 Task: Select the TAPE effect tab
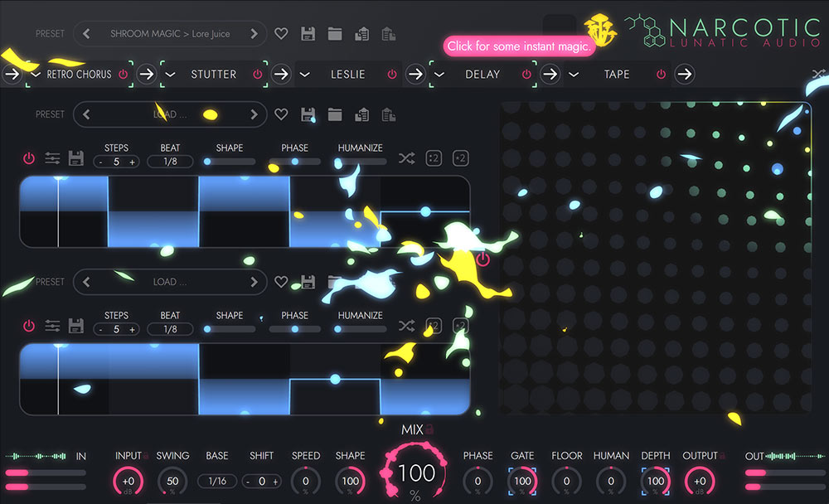click(617, 74)
